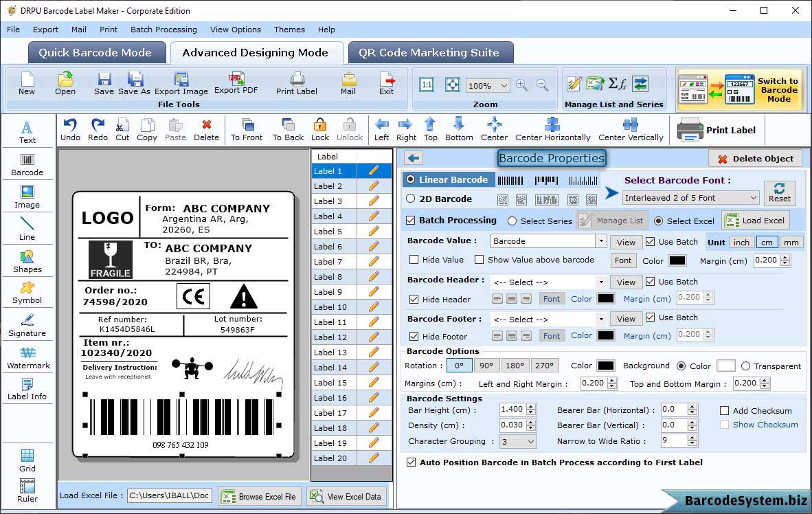Select the Text tool in sidebar
The height and width of the screenshot is (514, 812).
click(x=27, y=132)
